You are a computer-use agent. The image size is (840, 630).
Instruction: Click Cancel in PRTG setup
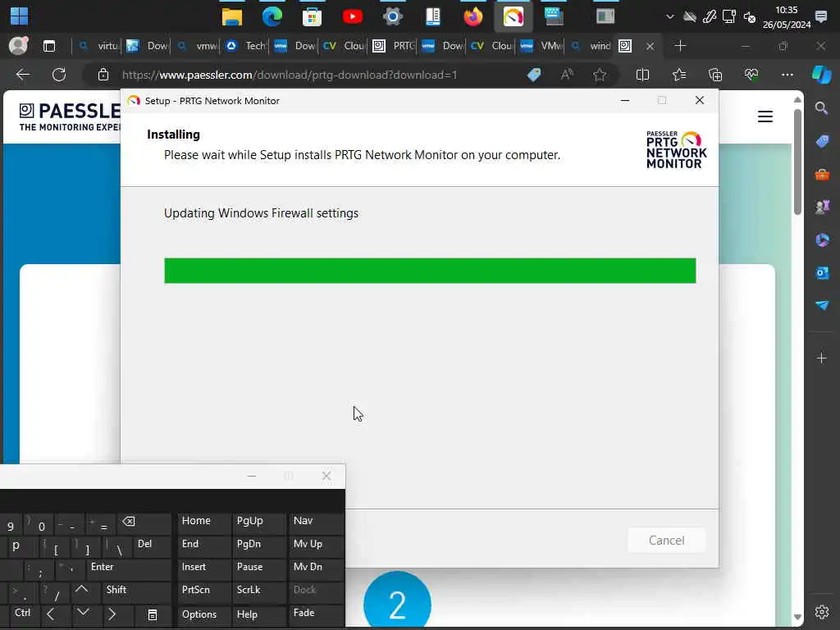click(666, 540)
